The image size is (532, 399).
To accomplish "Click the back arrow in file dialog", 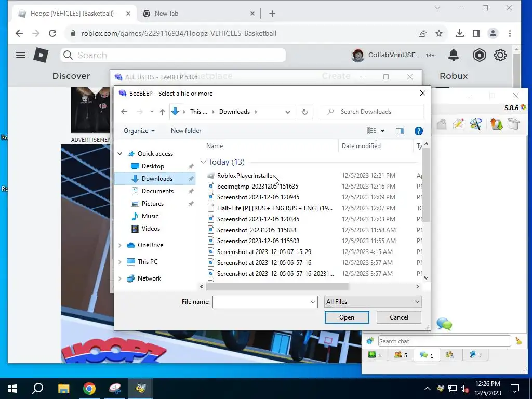I will tap(124, 112).
